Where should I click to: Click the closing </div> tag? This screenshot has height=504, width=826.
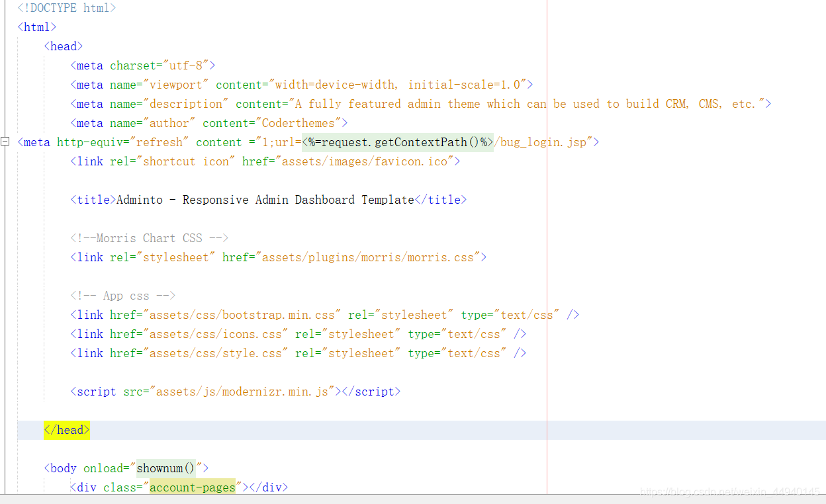pos(269,487)
